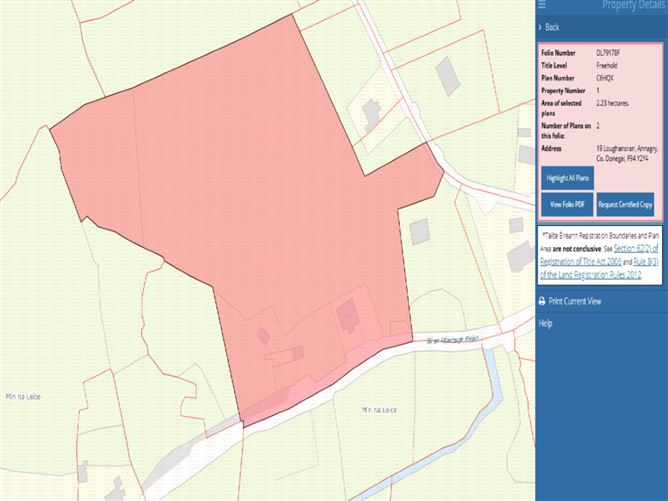Image resolution: width=668 pixels, height=501 pixels.
Task: Select the Help item in the side panel
Action: click(546, 324)
